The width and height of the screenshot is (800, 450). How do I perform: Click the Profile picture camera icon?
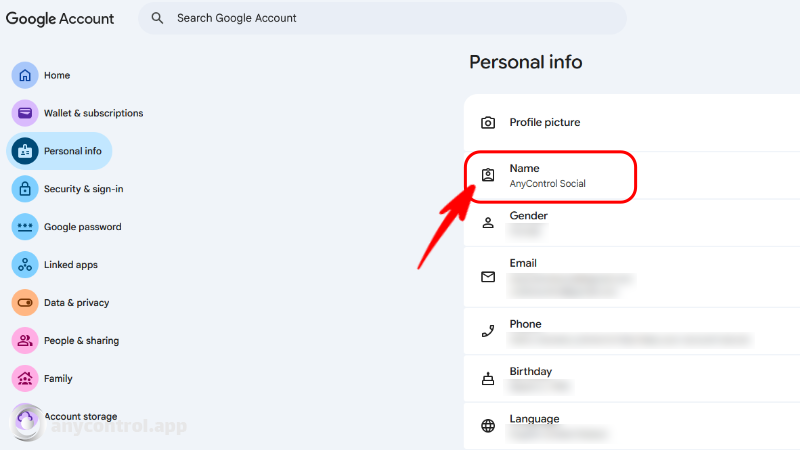pos(488,122)
